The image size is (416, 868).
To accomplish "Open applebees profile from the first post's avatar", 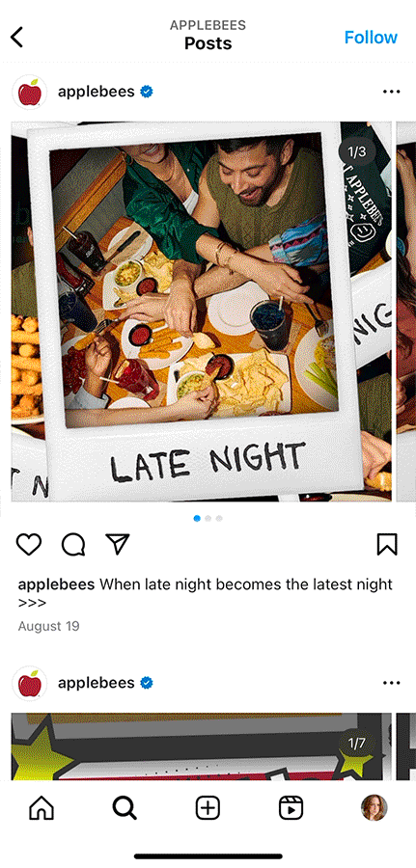I will pos(29,92).
